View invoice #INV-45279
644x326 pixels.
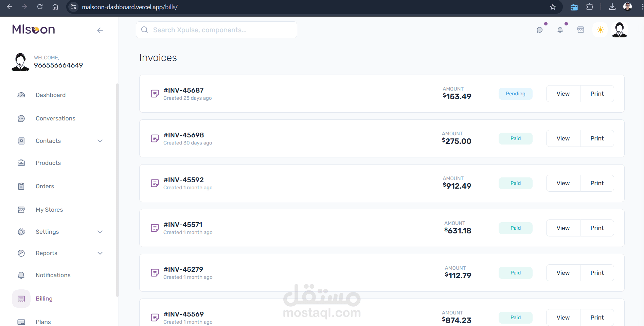(563, 273)
